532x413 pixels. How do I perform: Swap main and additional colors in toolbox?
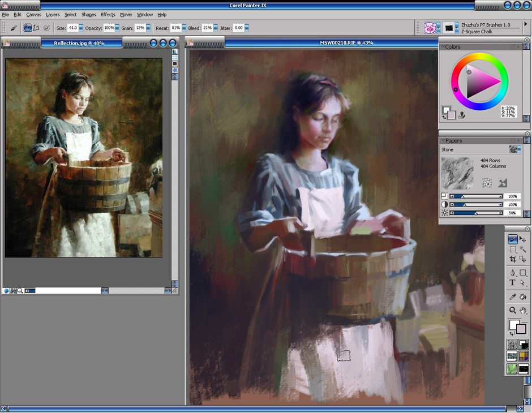point(511,333)
